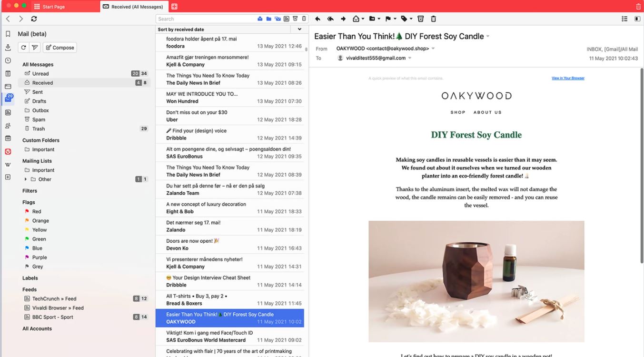Delete the message with the trash icon

click(434, 19)
